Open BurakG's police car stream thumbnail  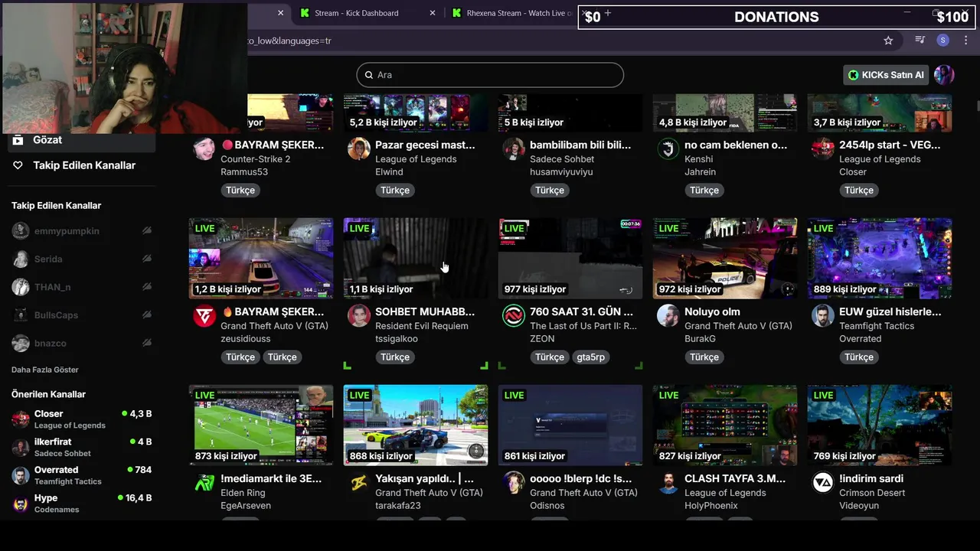coord(725,259)
